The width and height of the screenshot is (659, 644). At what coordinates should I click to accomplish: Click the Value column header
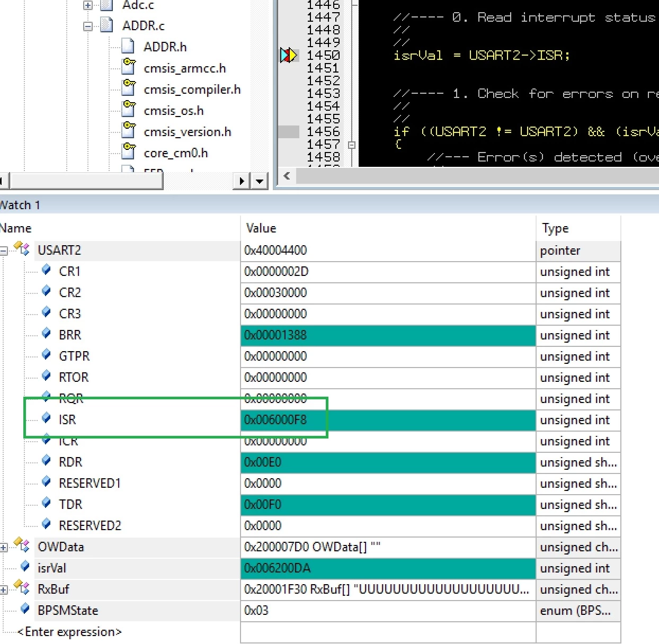(388, 228)
